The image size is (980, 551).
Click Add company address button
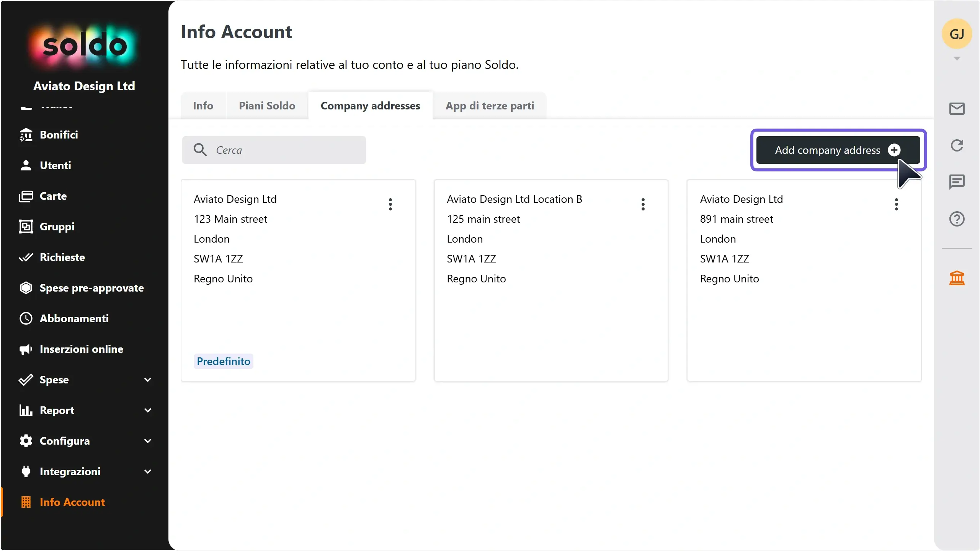click(x=838, y=150)
